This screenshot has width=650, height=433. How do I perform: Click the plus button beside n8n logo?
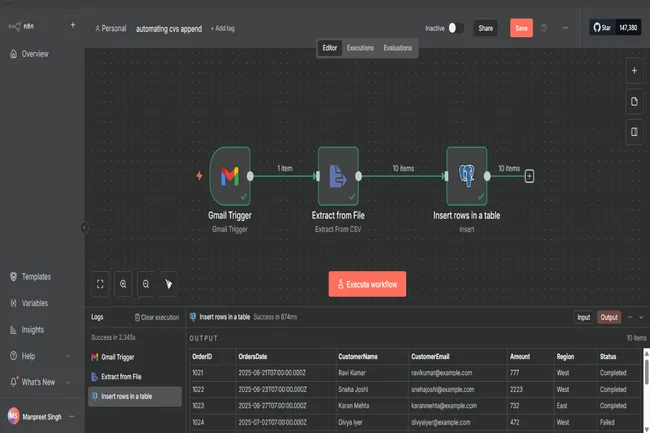point(73,25)
